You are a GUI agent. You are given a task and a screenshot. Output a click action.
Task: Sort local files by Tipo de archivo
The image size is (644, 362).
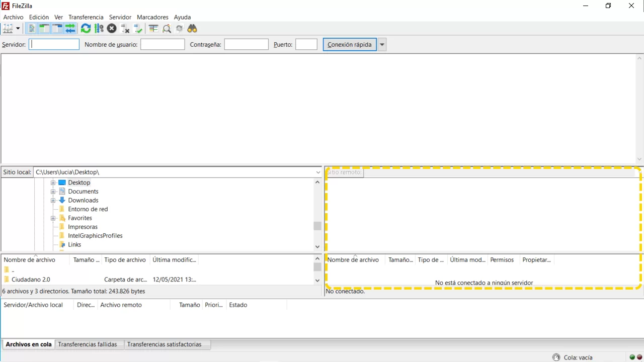[x=125, y=260]
